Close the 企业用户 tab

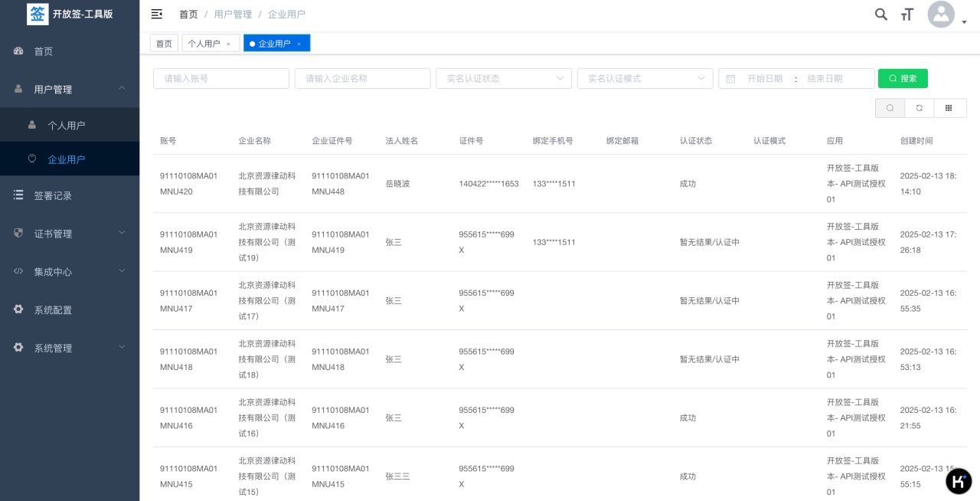[299, 44]
